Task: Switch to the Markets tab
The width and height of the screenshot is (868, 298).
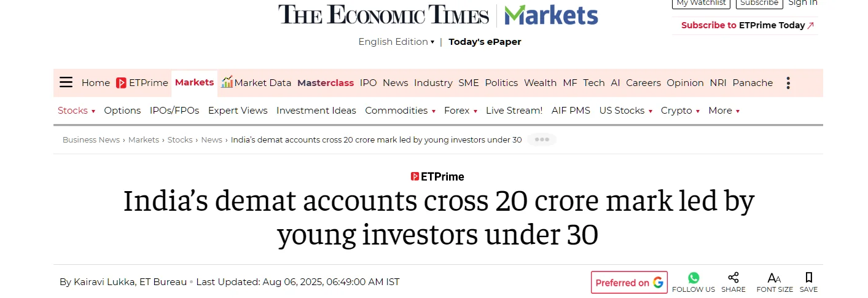Action: (x=194, y=82)
